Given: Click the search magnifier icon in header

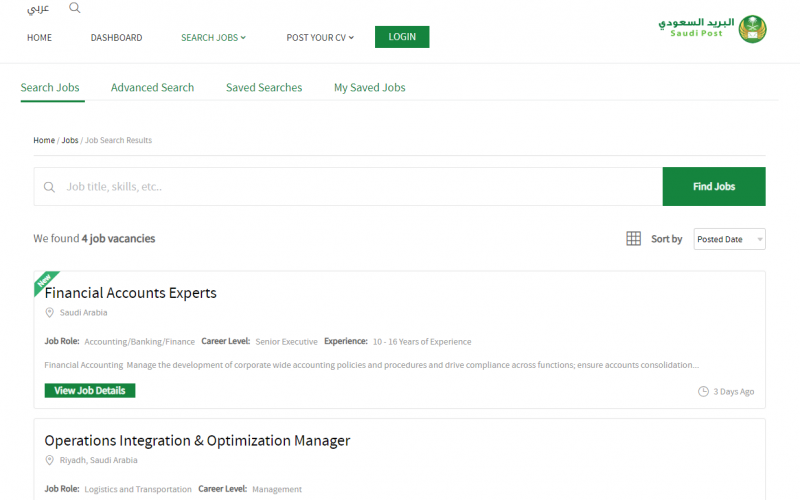Looking at the screenshot, I should [74, 8].
